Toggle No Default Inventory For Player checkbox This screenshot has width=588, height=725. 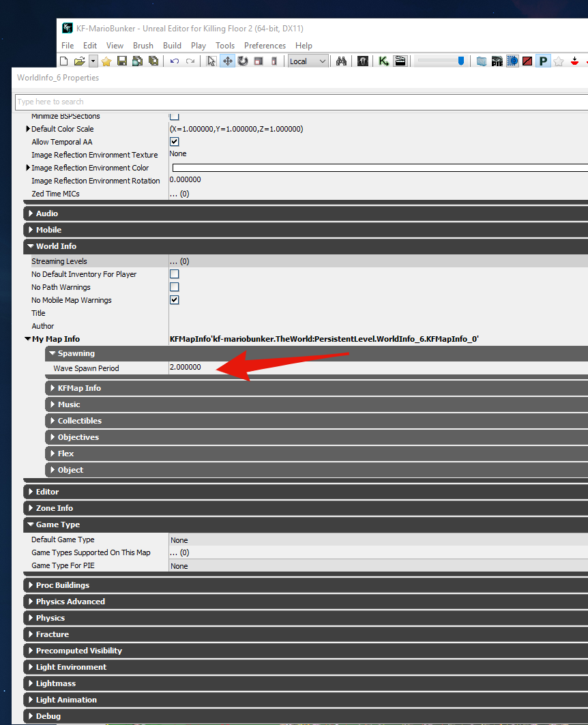(x=174, y=273)
